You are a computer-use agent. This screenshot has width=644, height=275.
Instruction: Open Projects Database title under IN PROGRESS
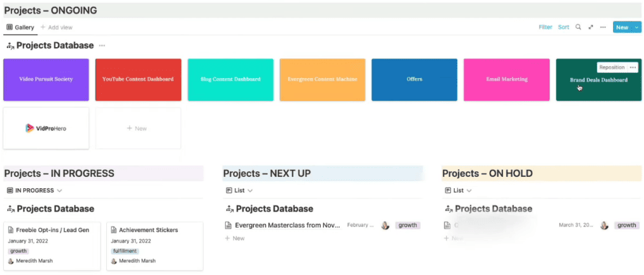pos(55,209)
